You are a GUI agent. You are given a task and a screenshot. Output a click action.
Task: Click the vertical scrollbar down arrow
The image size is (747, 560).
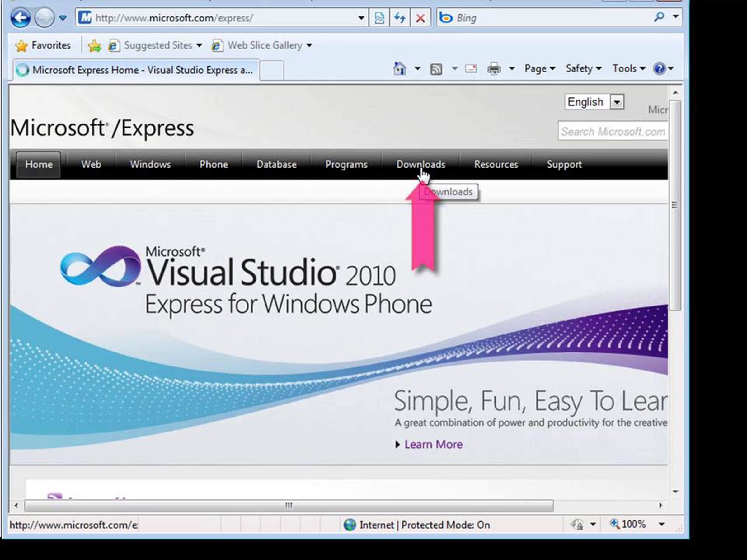pos(675,492)
